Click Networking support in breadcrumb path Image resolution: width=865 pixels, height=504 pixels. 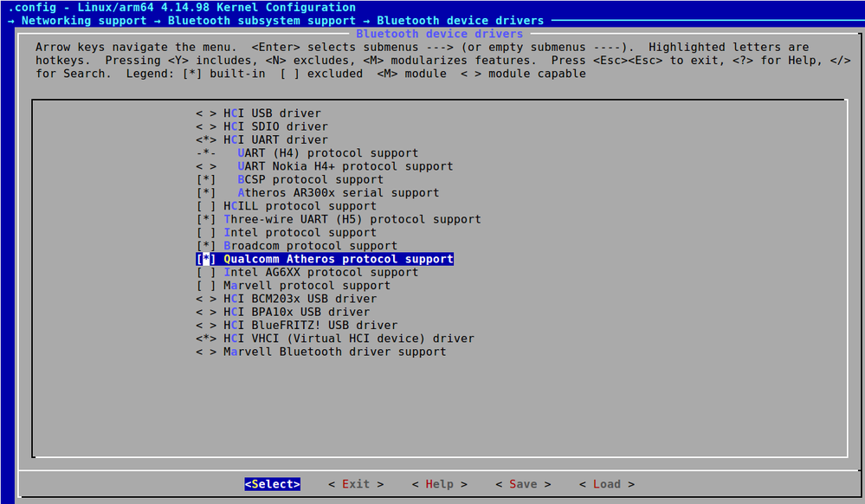[x=84, y=21]
